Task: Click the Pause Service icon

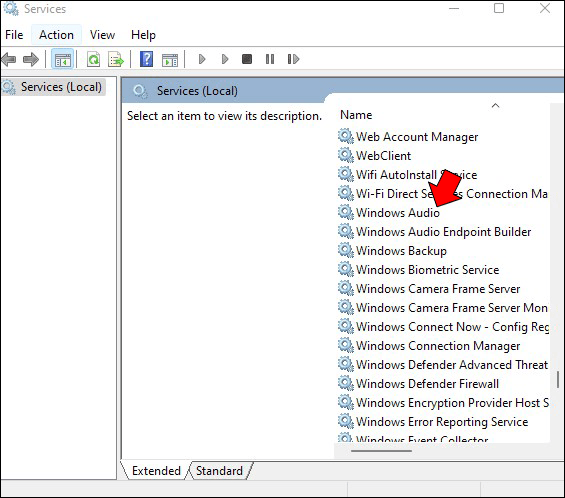Action: 270,59
